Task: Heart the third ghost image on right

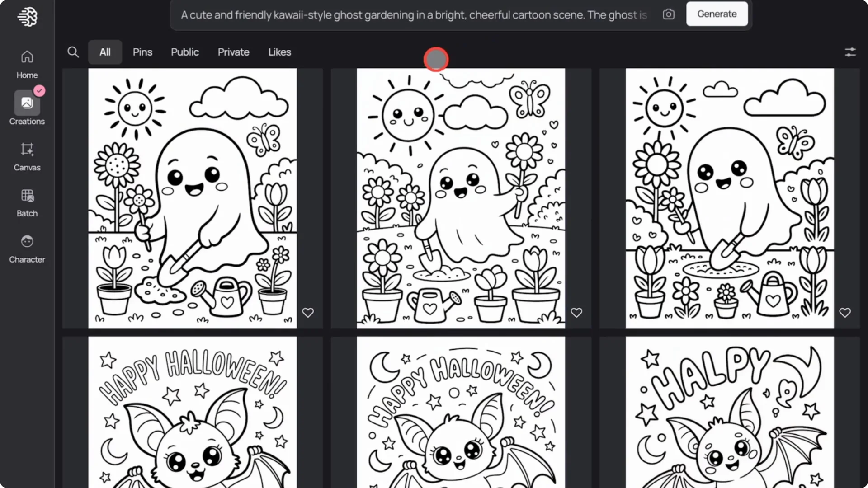Action: pos(845,312)
